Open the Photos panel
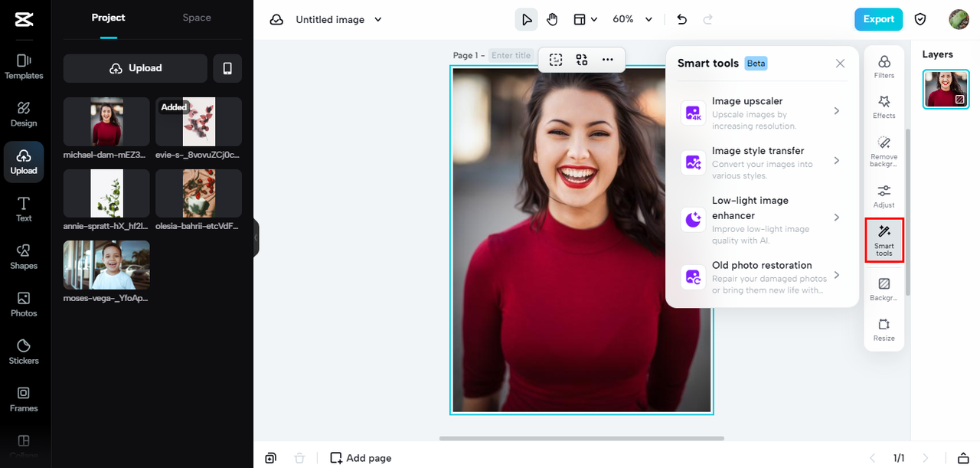The width and height of the screenshot is (980, 468). 24,304
